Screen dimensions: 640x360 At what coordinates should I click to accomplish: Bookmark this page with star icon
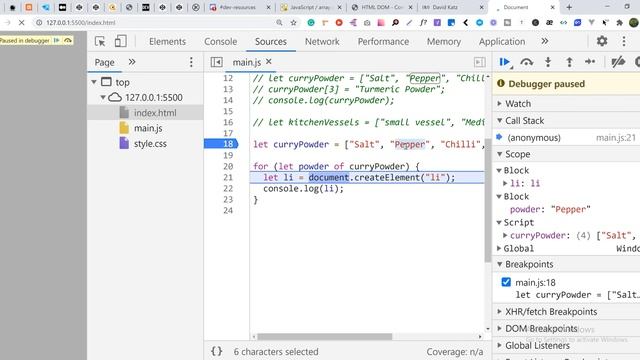tap(293, 22)
